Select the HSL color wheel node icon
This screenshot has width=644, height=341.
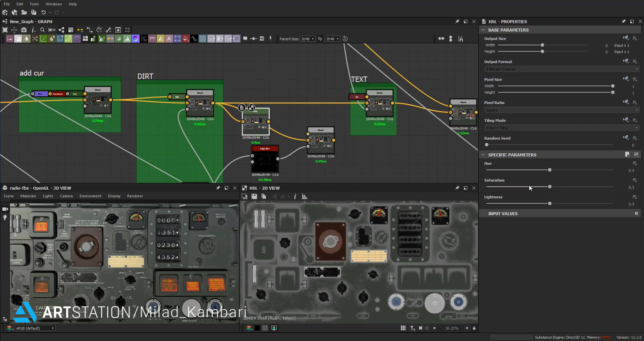[x=135, y=39]
